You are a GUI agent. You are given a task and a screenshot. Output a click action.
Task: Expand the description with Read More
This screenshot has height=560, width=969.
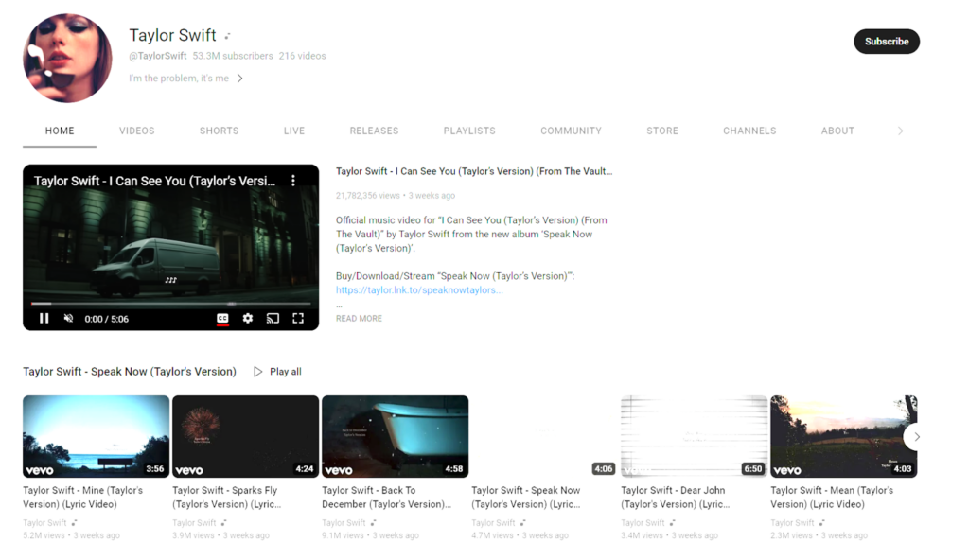click(359, 319)
